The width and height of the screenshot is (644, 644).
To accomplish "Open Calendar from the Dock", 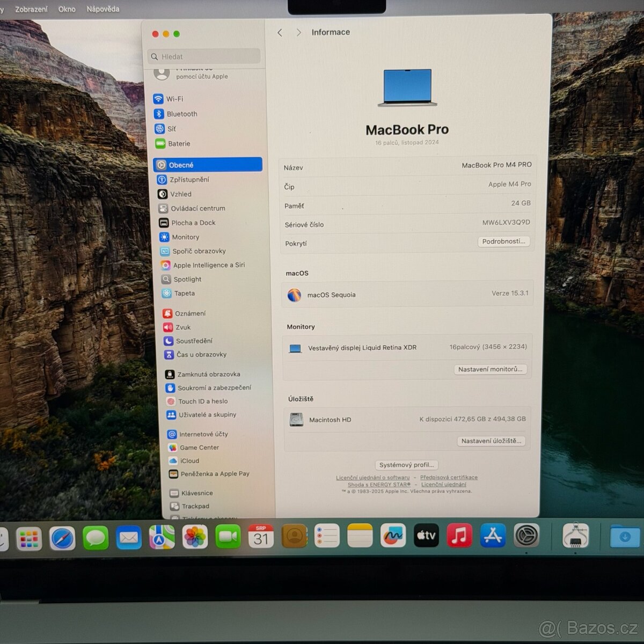I will pos(261,536).
